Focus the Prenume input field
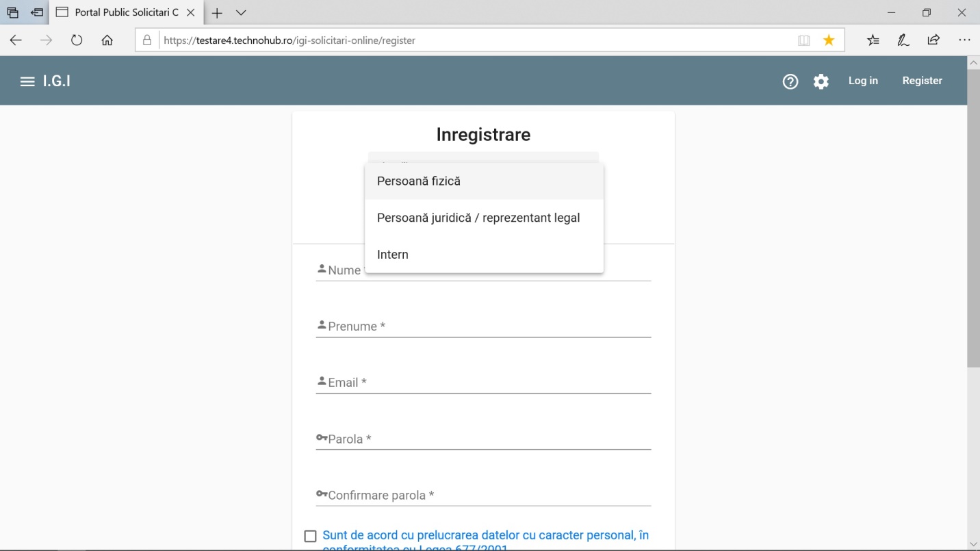The image size is (980, 551). [x=483, y=326]
